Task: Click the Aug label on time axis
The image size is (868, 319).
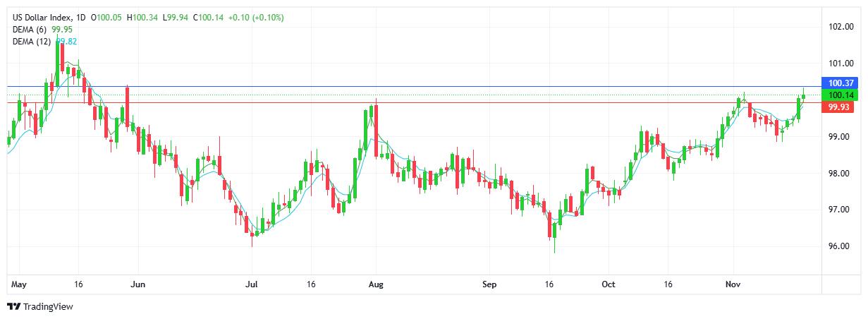Action: [376, 284]
